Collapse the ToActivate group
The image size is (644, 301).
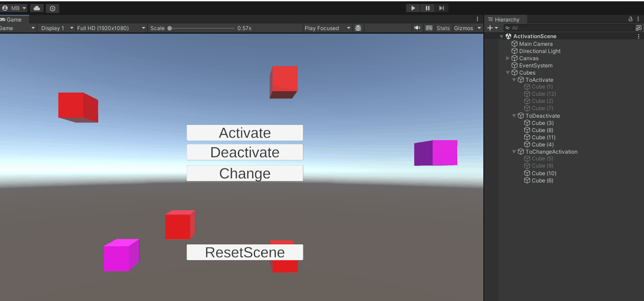pyautogui.click(x=514, y=80)
